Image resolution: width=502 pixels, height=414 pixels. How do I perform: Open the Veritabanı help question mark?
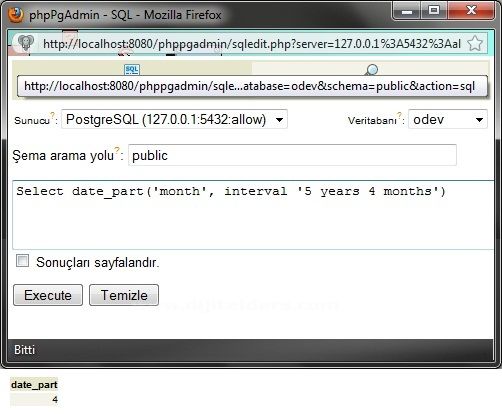[399, 115]
